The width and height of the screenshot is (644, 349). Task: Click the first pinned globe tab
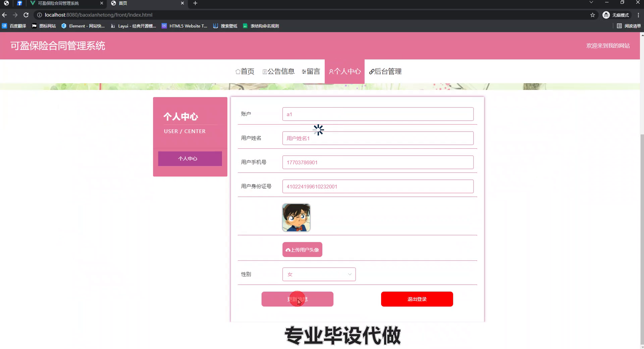(6, 3)
